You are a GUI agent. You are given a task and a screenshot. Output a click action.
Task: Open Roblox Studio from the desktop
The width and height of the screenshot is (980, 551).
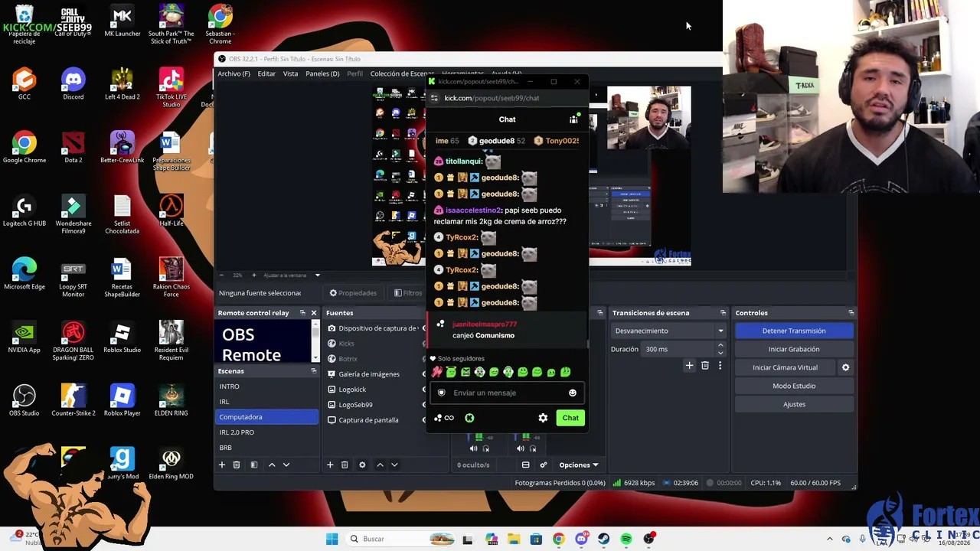click(x=122, y=337)
